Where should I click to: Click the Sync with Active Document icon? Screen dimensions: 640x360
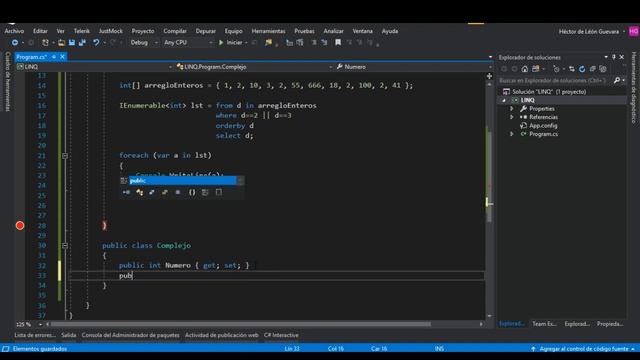coord(571,69)
